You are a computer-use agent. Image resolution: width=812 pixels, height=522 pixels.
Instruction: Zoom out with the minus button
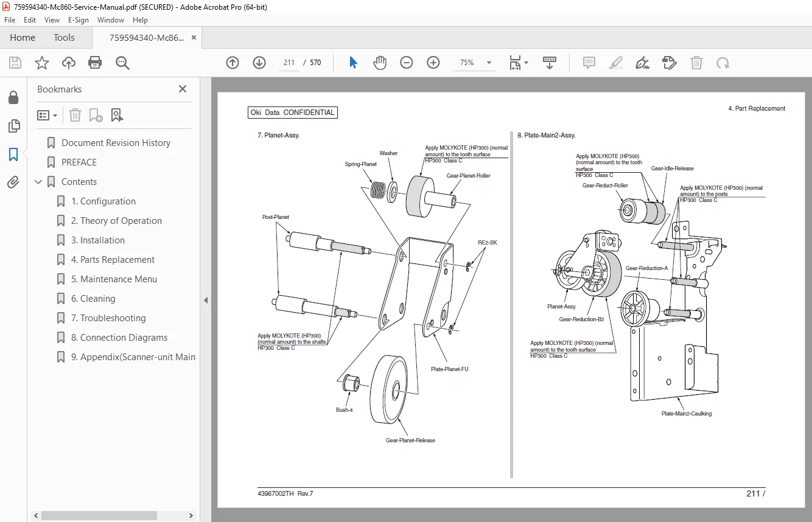pos(407,63)
